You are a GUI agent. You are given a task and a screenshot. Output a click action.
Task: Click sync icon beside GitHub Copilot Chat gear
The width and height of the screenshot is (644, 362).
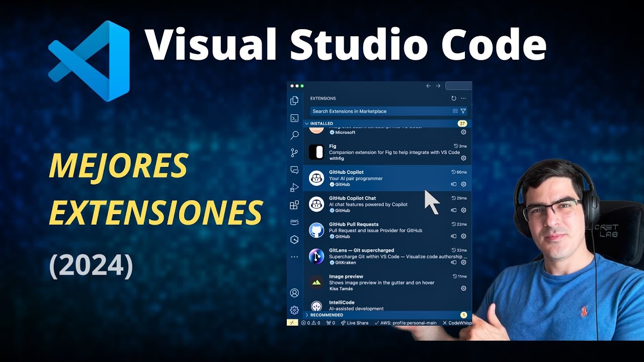click(454, 210)
